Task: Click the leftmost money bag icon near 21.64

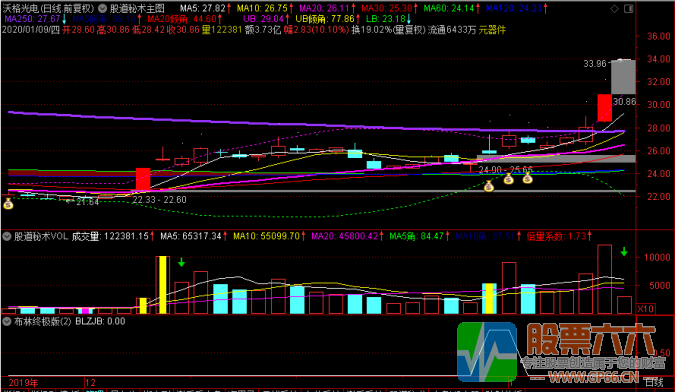Action: tap(8, 204)
